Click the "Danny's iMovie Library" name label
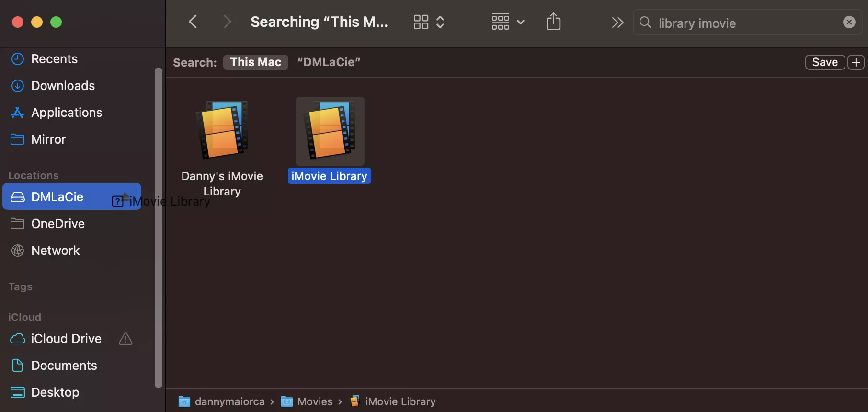 222,184
